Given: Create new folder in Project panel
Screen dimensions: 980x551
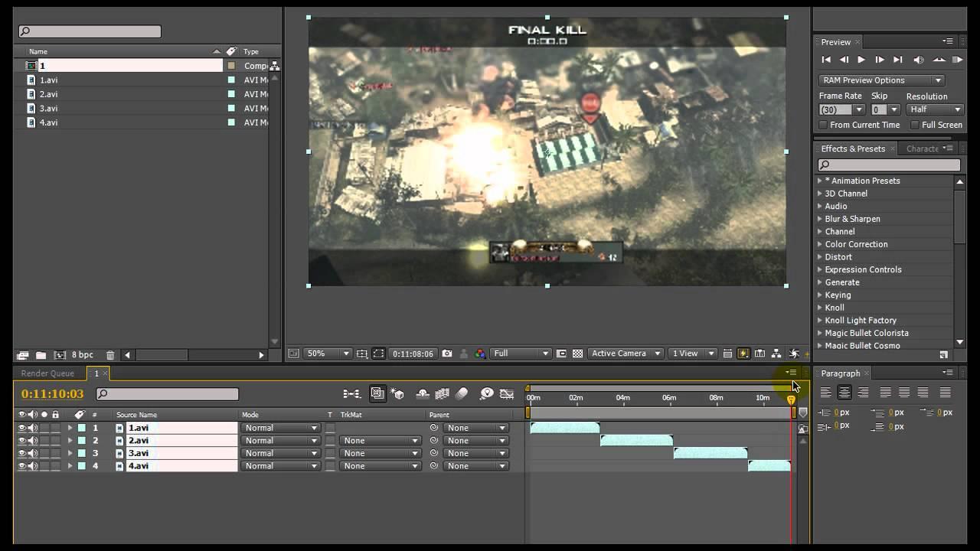Looking at the screenshot, I should coord(41,355).
